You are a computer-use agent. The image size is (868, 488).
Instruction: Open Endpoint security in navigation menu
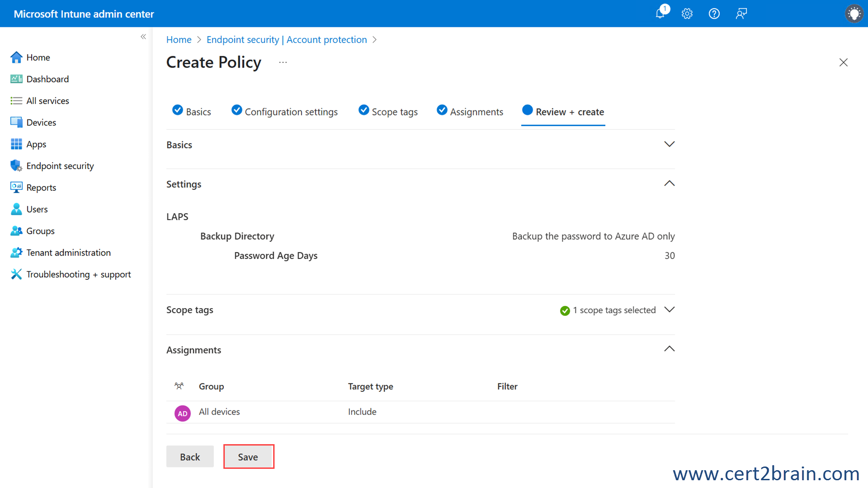click(x=60, y=166)
